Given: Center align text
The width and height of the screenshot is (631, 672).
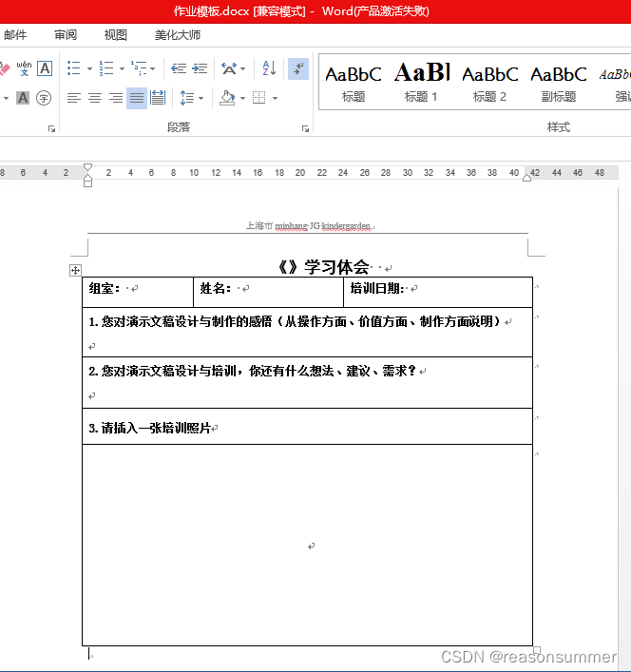Looking at the screenshot, I should pos(95,98).
